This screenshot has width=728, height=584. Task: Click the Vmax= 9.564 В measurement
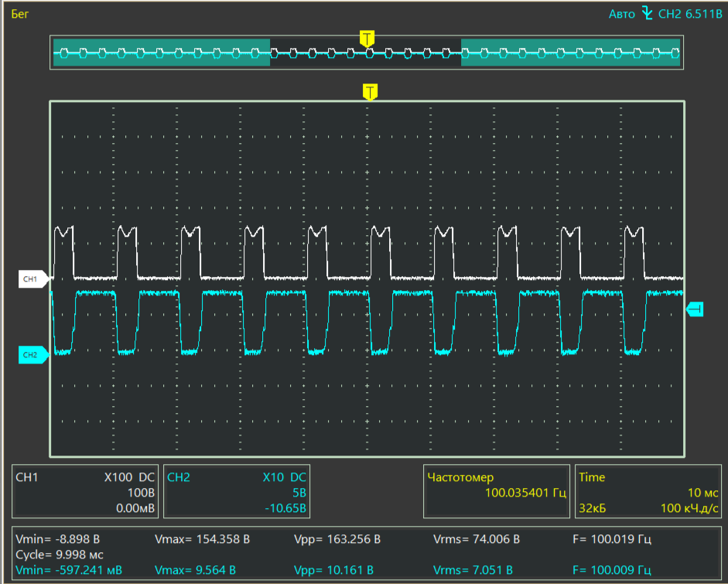[195, 570]
